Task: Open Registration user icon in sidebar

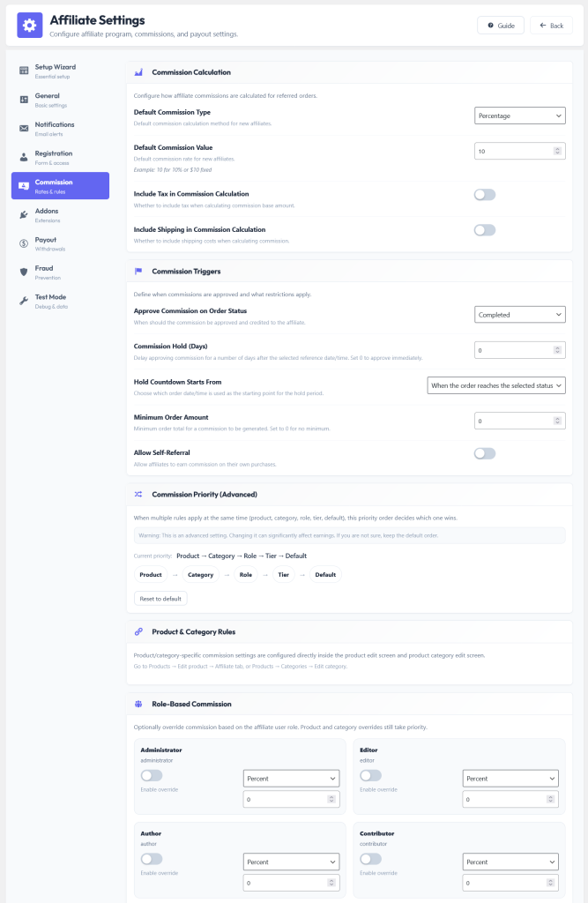Action: [x=24, y=157]
